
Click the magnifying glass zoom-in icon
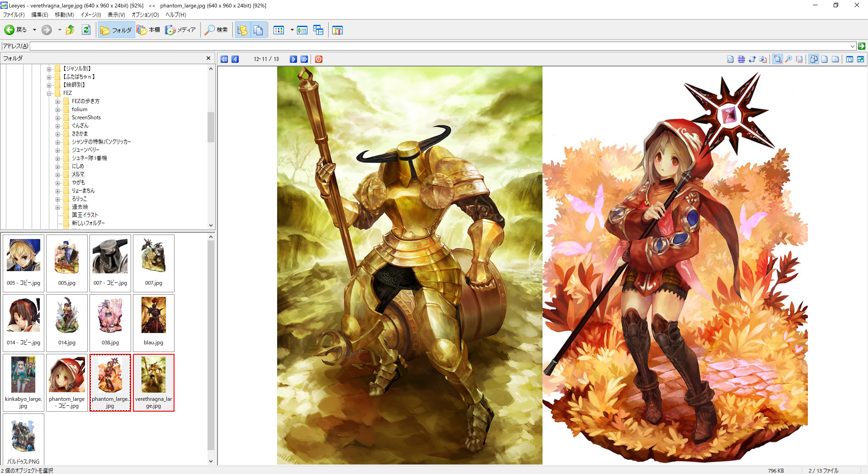[x=788, y=59]
